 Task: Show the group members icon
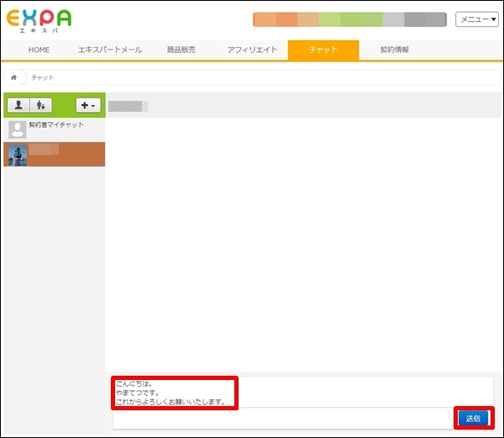coord(41,105)
